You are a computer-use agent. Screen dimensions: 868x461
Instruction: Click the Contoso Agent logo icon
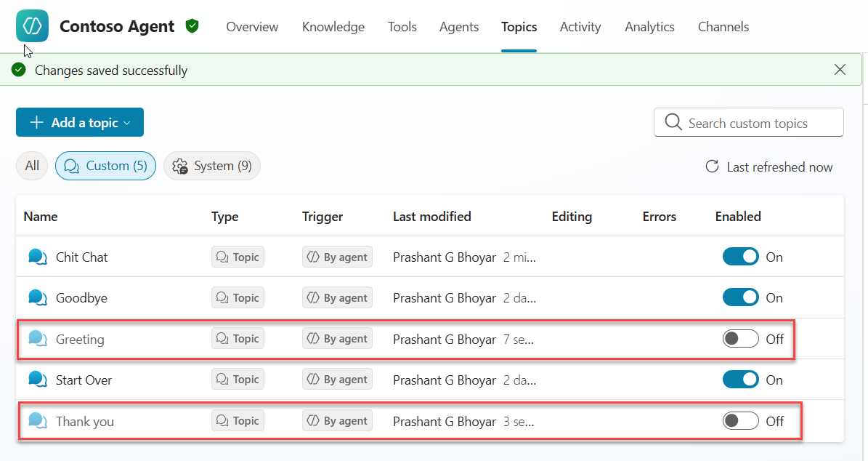point(32,26)
